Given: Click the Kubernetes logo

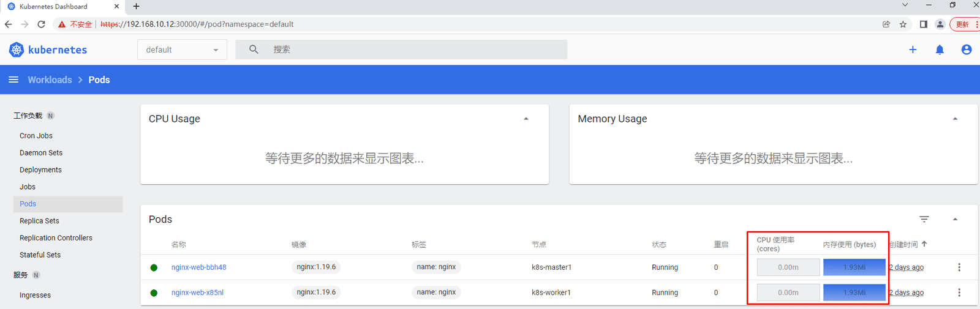Looking at the screenshot, I should pos(48,50).
